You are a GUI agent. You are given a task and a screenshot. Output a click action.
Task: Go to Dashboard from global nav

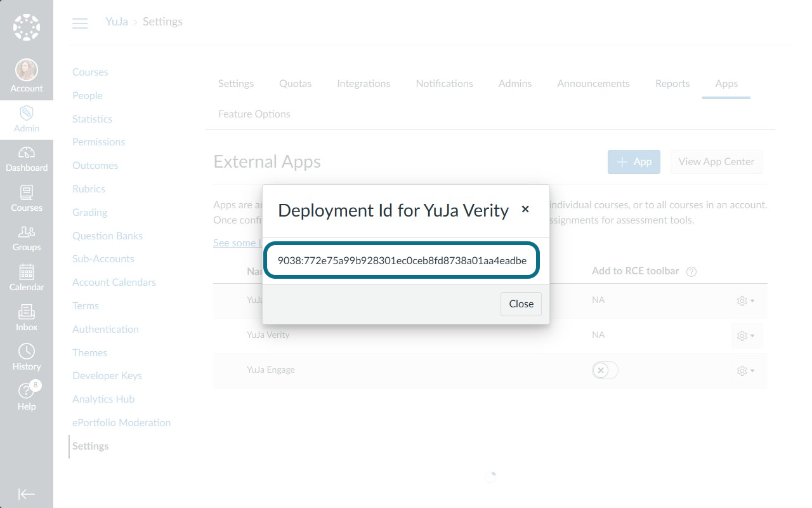pos(27,159)
